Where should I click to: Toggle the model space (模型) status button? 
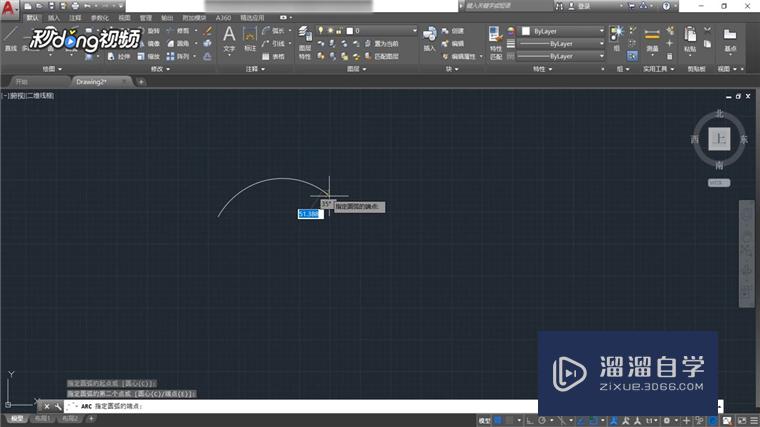[x=485, y=420]
